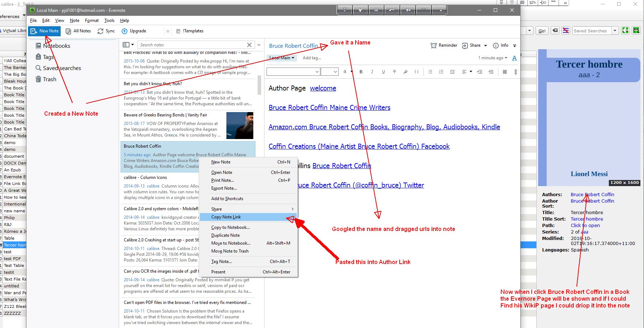644x328 pixels.
Task: Toggle italic formatting
Action: pyautogui.click(x=372, y=72)
